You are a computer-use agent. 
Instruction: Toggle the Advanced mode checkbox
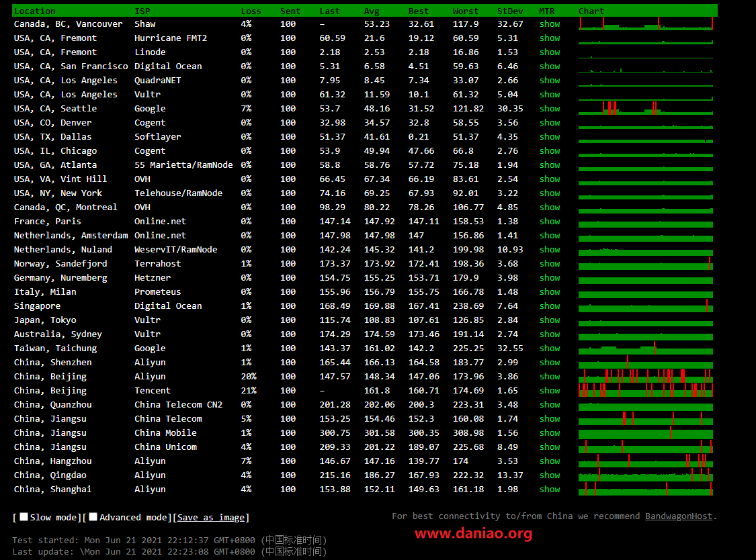(x=93, y=516)
